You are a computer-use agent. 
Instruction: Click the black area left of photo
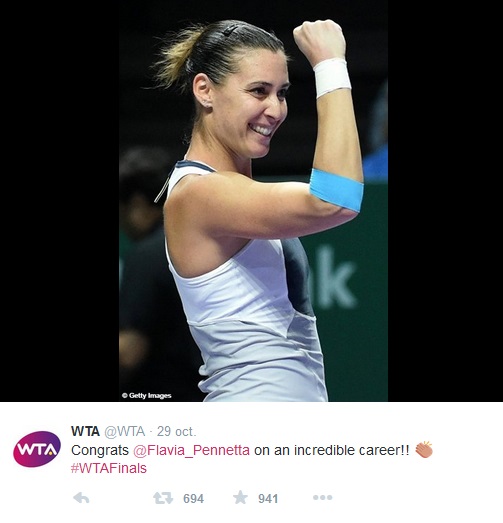click(59, 201)
